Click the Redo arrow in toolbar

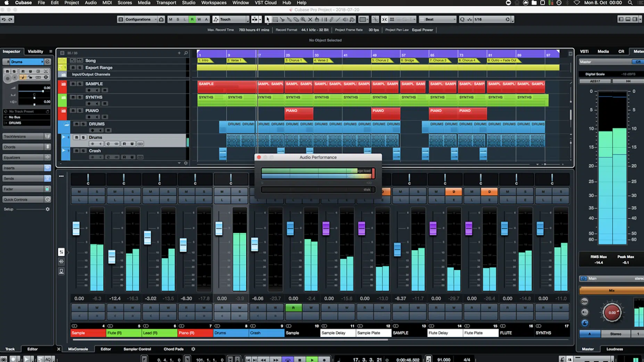(11, 19)
